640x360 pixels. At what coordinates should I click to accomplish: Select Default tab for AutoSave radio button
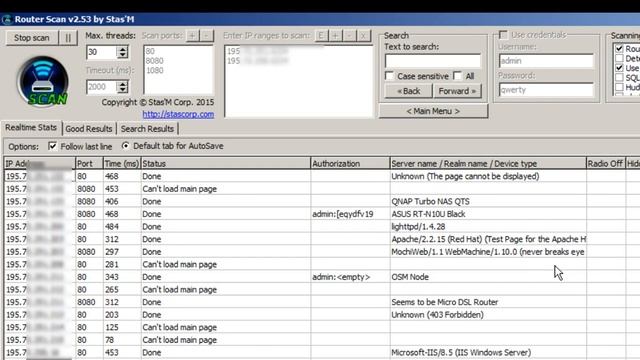(125, 146)
